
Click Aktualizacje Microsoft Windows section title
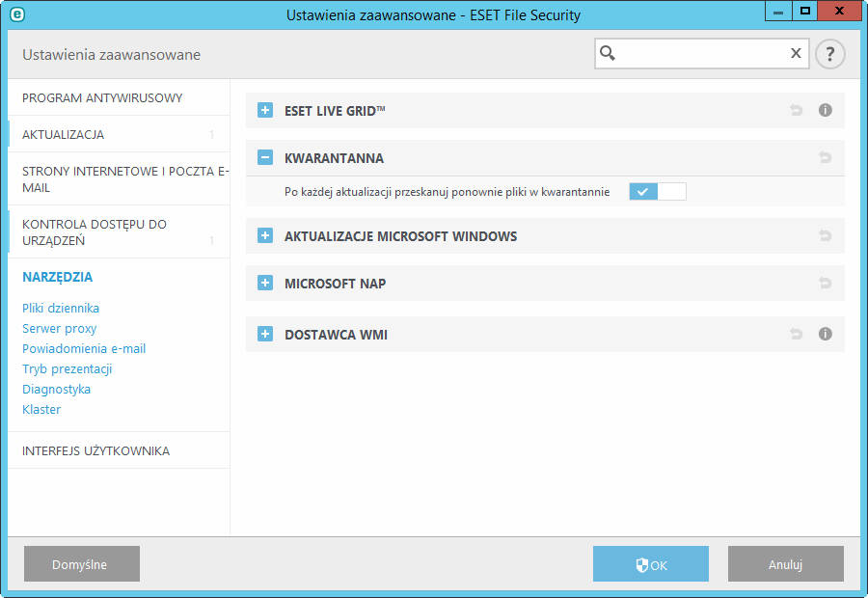coord(401,236)
